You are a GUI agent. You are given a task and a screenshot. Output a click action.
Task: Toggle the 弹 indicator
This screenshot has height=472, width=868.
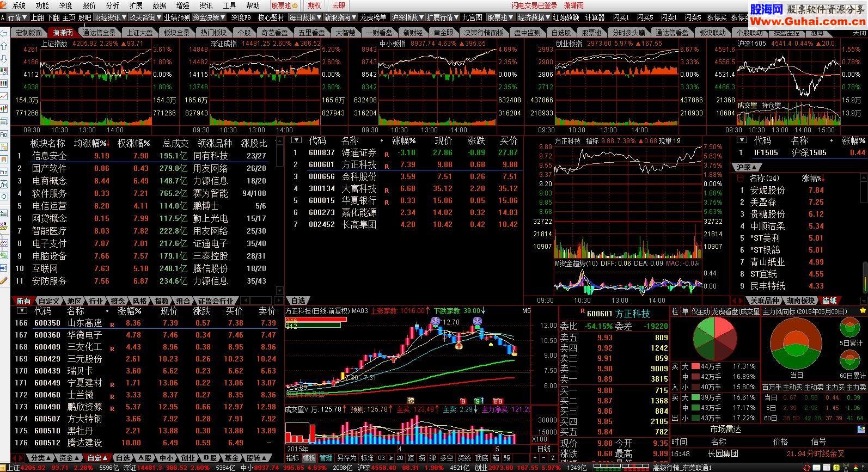432,458
